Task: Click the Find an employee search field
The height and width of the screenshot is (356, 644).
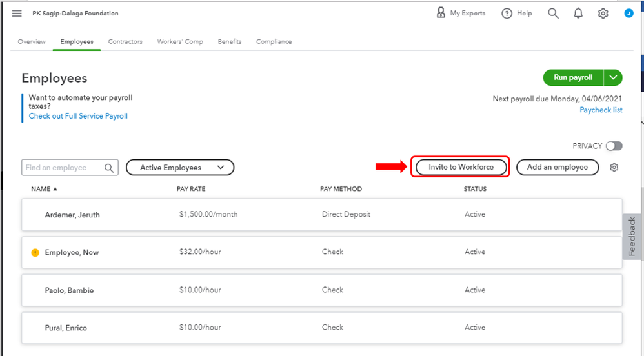Action: coord(63,168)
